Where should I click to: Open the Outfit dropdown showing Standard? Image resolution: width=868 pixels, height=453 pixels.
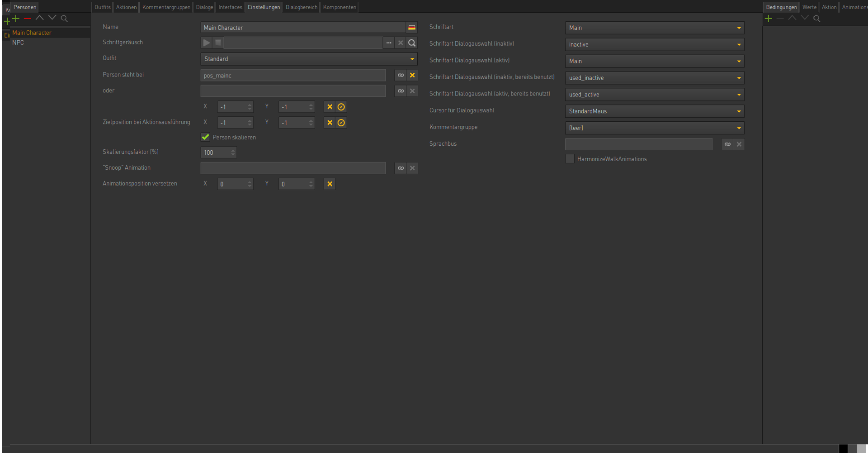coord(308,59)
